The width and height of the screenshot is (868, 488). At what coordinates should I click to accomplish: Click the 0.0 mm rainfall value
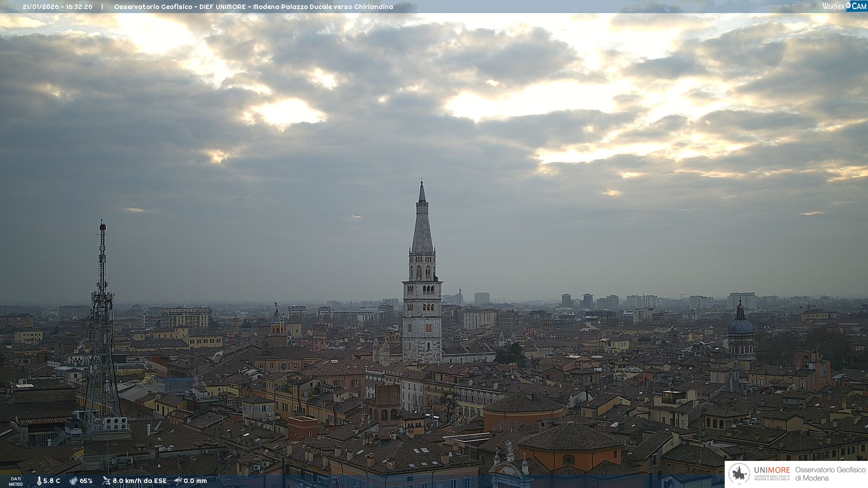pyautogui.click(x=195, y=481)
